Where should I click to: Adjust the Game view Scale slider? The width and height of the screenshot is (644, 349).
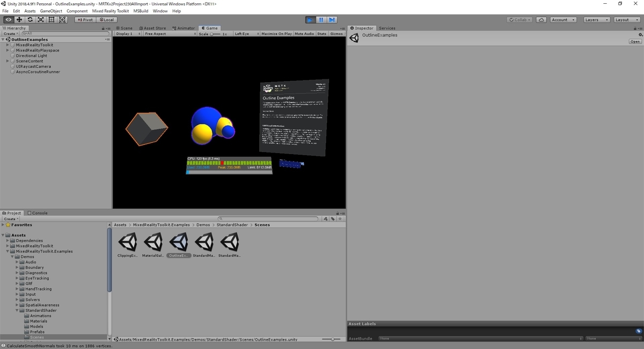point(215,34)
